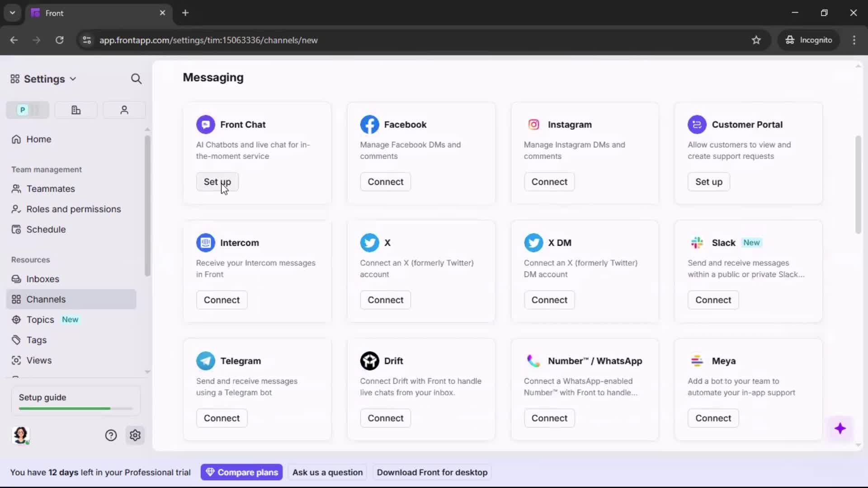The width and height of the screenshot is (868, 488).
Task: Click the Compare plans button
Action: point(241,472)
